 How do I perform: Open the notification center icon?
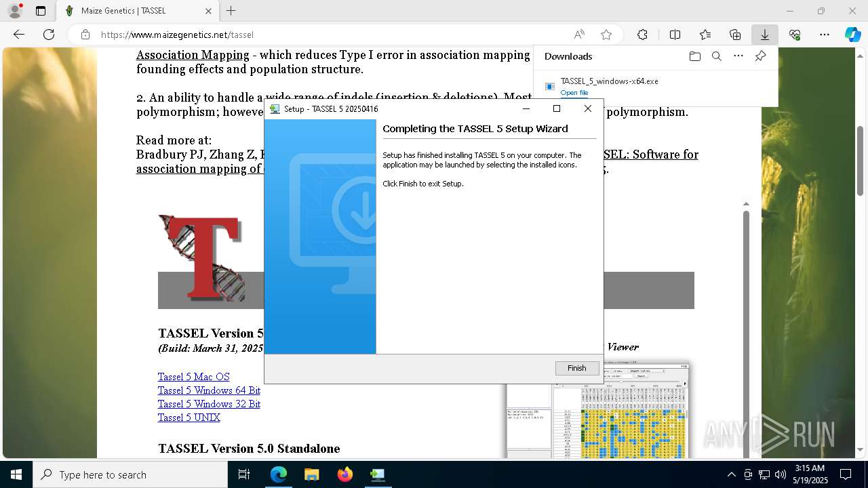pyautogui.click(x=846, y=474)
